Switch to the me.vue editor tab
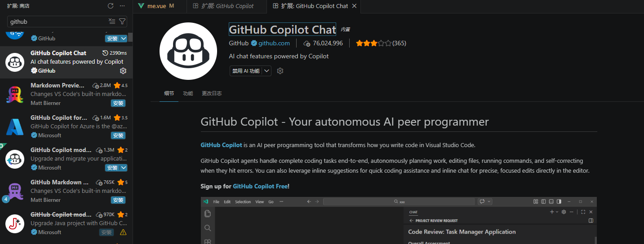This screenshot has width=644, height=244. coord(156,6)
